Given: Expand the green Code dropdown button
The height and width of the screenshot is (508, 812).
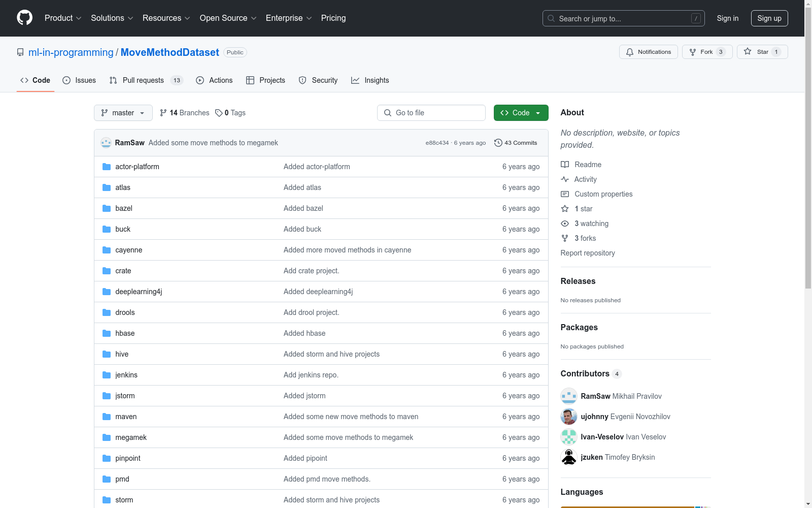Looking at the screenshot, I should (521, 113).
